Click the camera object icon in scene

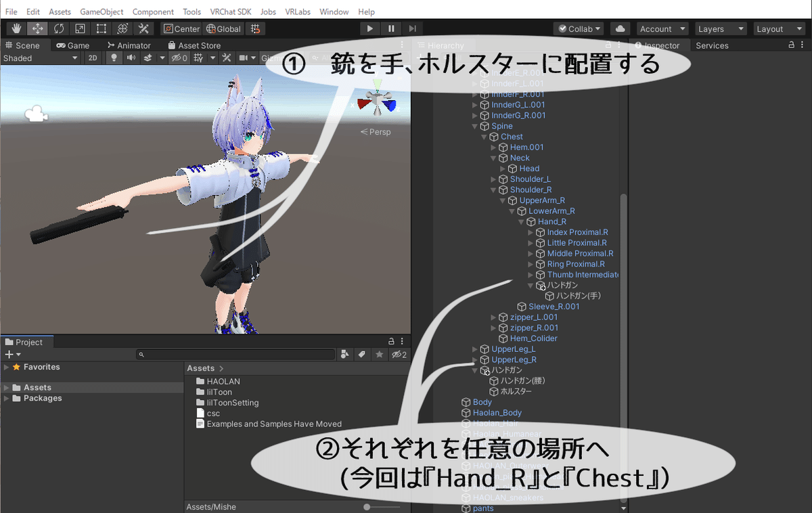click(x=37, y=114)
